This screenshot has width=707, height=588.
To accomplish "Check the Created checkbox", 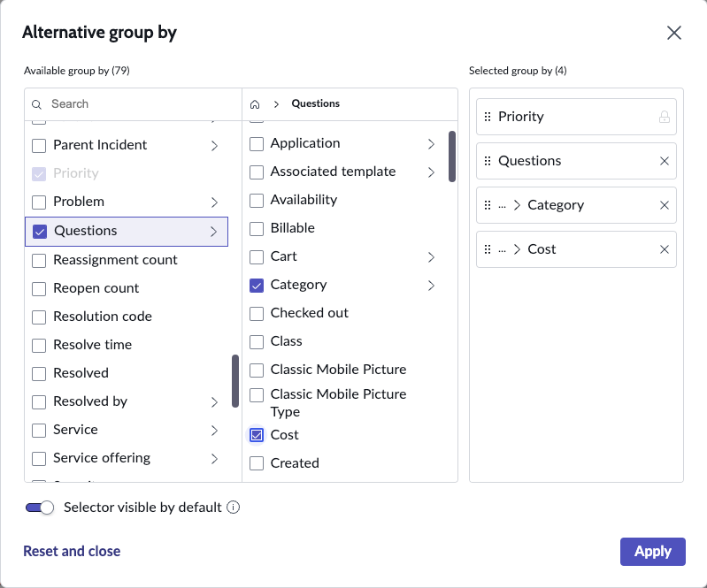I will click(257, 463).
